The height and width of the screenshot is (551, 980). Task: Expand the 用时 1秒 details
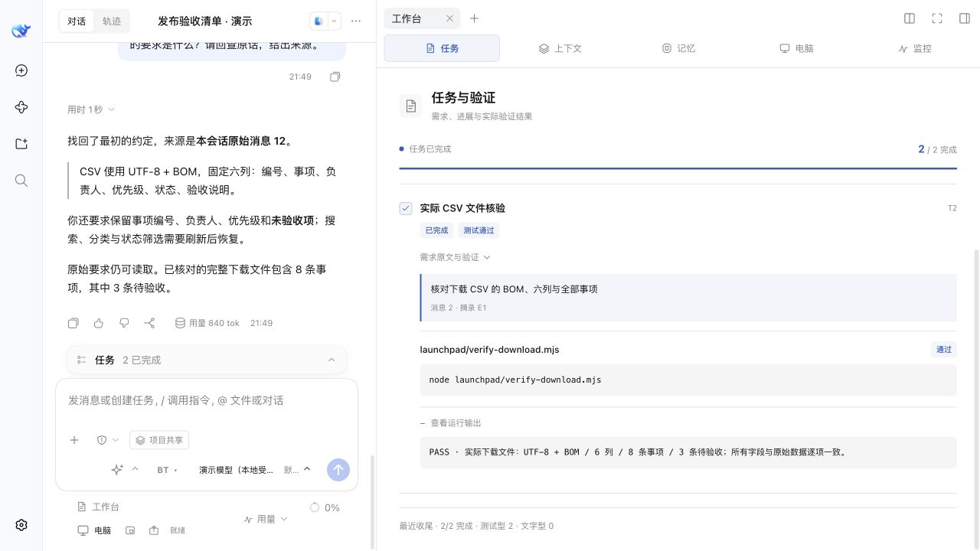[91, 109]
